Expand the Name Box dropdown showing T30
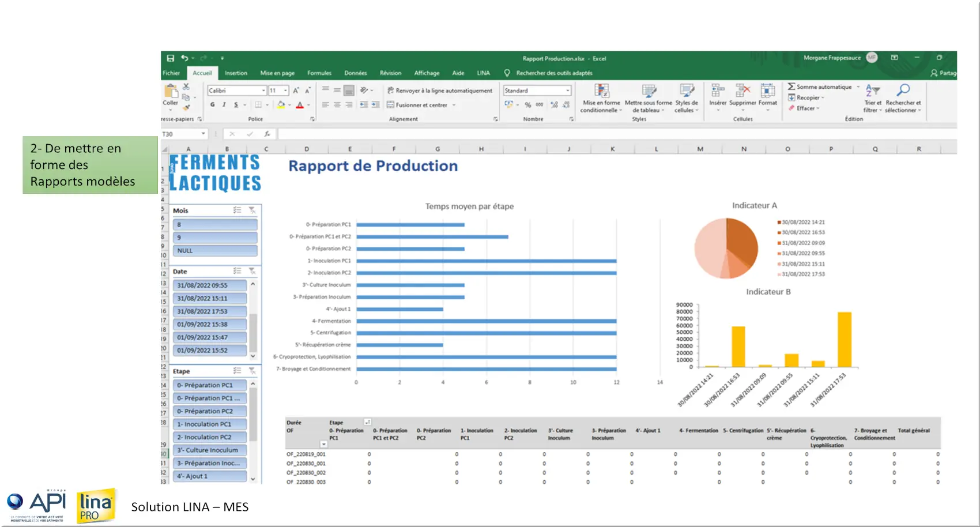Viewport: 980px width, 527px height. pyautogui.click(x=203, y=134)
